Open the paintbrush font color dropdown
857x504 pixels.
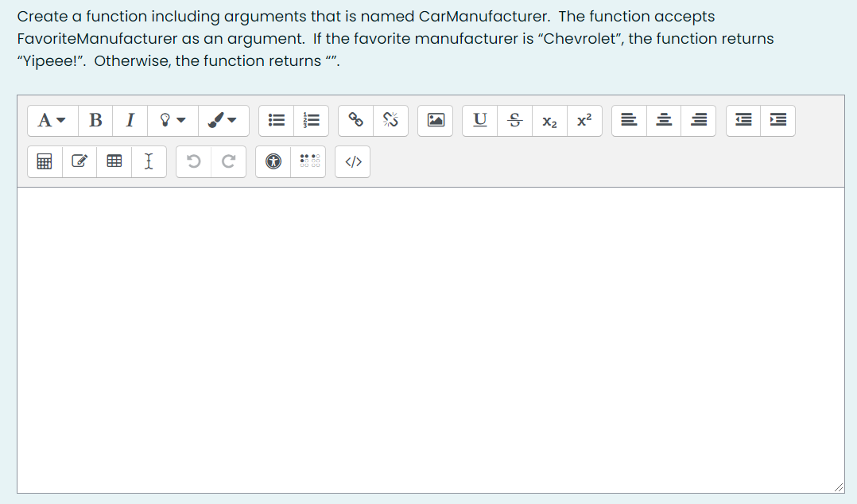pyautogui.click(x=223, y=120)
